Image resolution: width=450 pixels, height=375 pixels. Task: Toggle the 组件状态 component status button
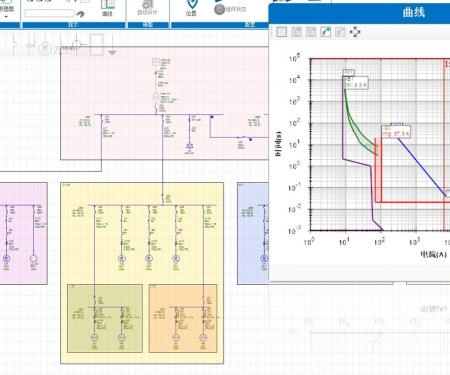(230, 9)
